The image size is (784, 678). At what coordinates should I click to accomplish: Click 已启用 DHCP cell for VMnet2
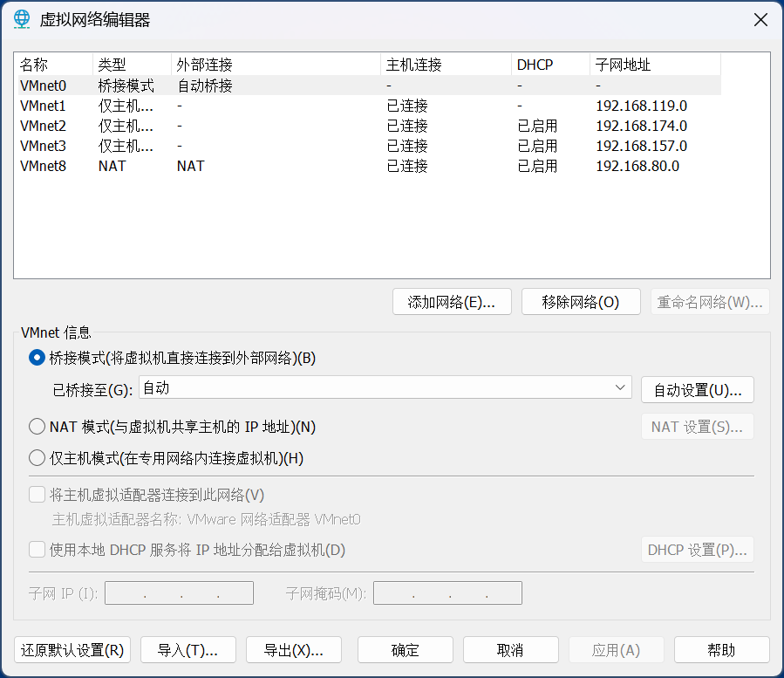pos(537,126)
